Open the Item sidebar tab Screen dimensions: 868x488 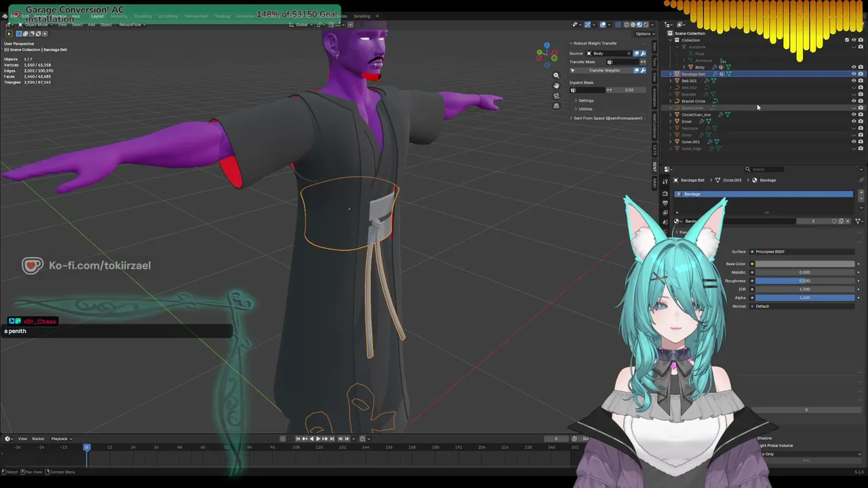tap(654, 47)
